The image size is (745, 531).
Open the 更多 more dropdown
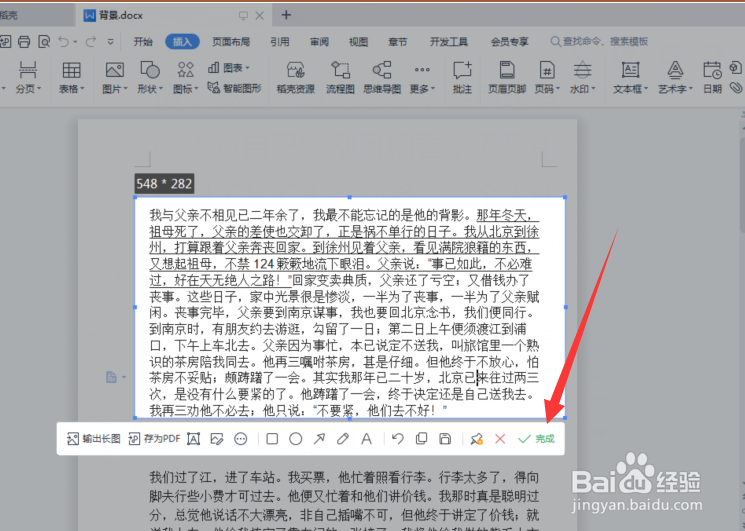(422, 77)
